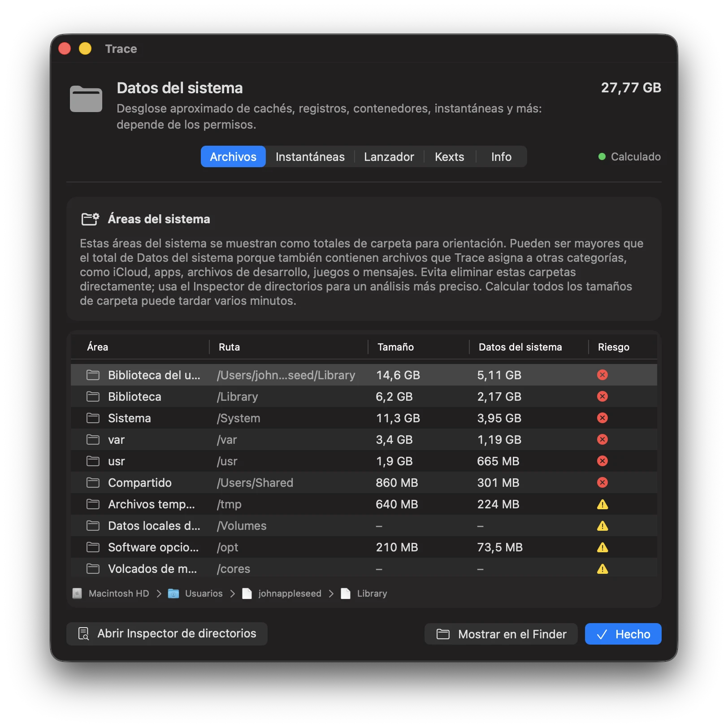The image size is (728, 728).
Task: Select the 73,5 MB cell
Action: (500, 547)
